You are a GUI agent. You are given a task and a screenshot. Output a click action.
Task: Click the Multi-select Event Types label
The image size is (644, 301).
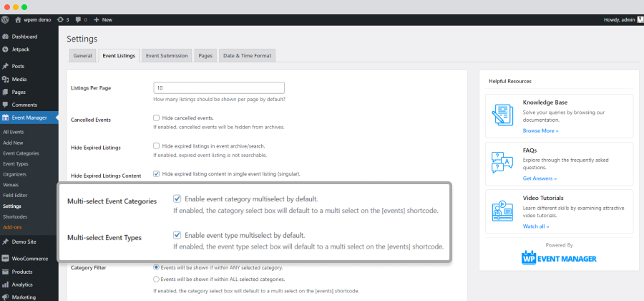point(104,238)
